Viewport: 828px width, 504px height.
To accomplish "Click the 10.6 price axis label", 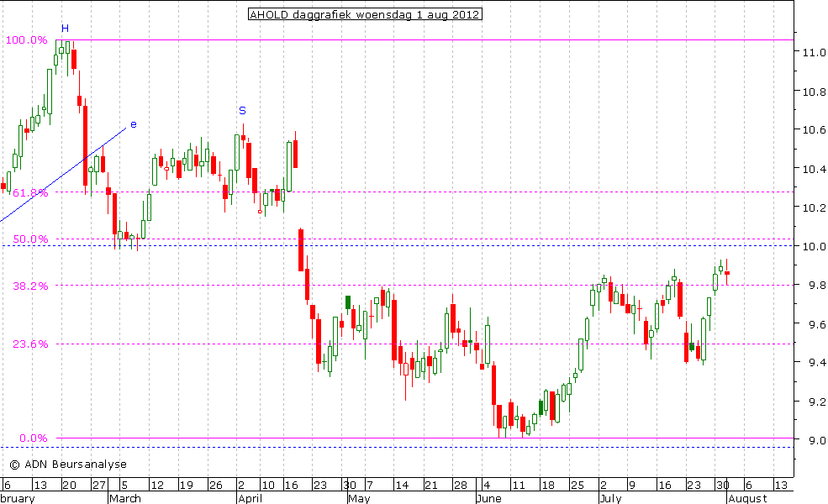I will 814,130.
